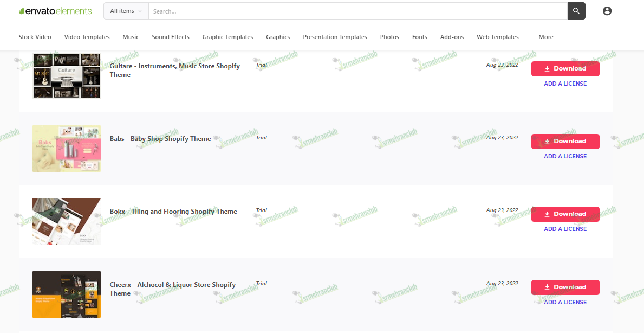This screenshot has width=644, height=333.
Task: Click the 'Trial' label in the Cheerx row
Action: click(262, 284)
